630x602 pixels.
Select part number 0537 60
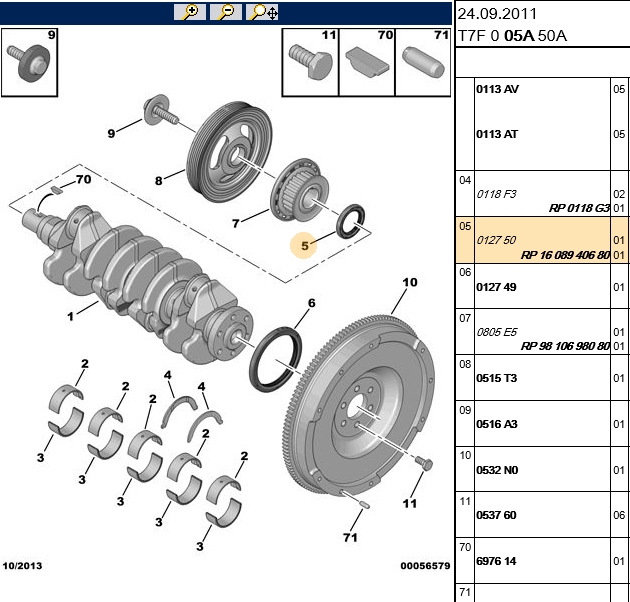pyautogui.click(x=496, y=515)
